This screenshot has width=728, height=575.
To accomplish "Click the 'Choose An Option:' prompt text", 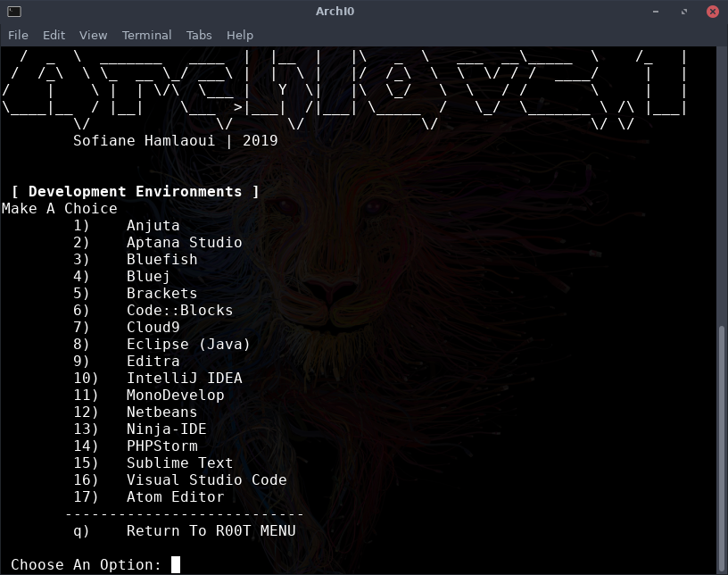I will [86, 565].
